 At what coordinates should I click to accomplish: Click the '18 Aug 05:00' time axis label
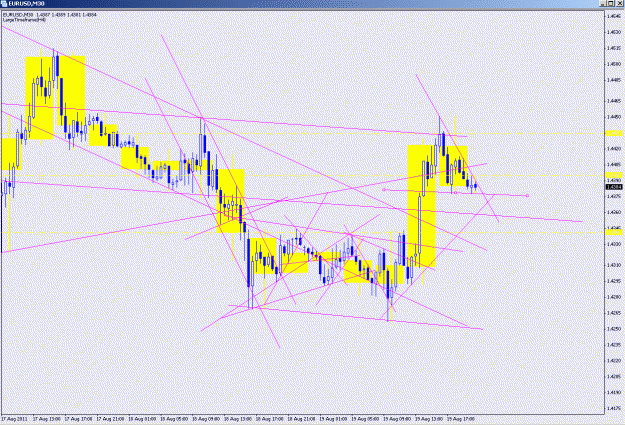pyautogui.click(x=174, y=419)
